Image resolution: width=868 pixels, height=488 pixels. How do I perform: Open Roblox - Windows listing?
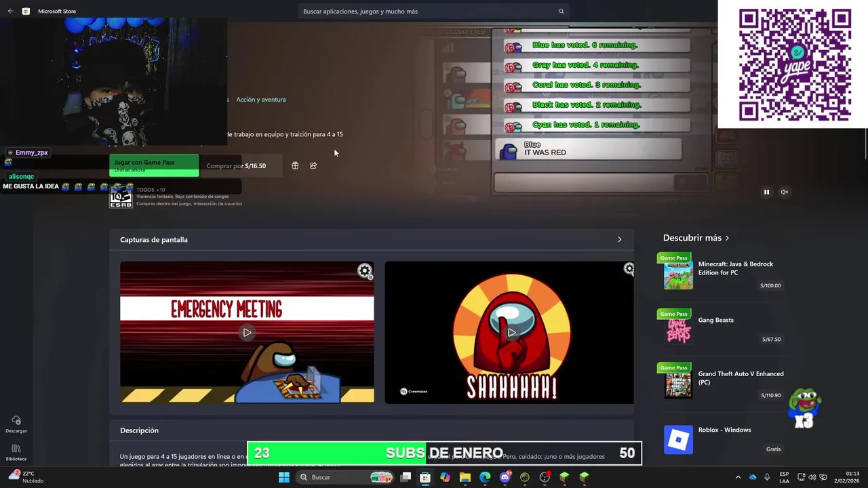tap(724, 439)
